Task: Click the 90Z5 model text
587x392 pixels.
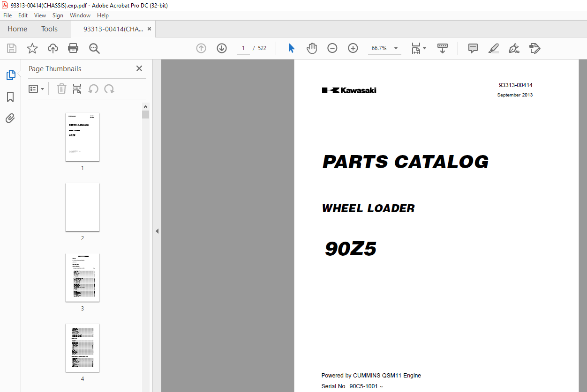Action: [351, 249]
